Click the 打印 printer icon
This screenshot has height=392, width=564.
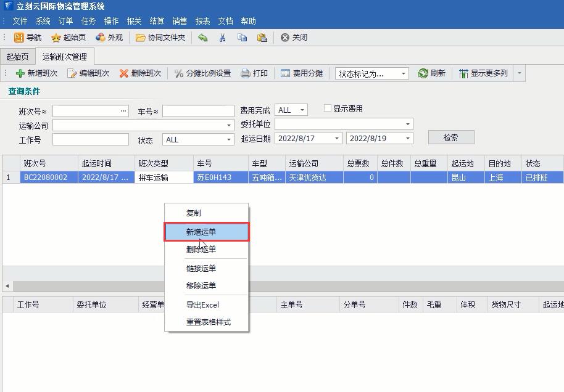pos(246,73)
